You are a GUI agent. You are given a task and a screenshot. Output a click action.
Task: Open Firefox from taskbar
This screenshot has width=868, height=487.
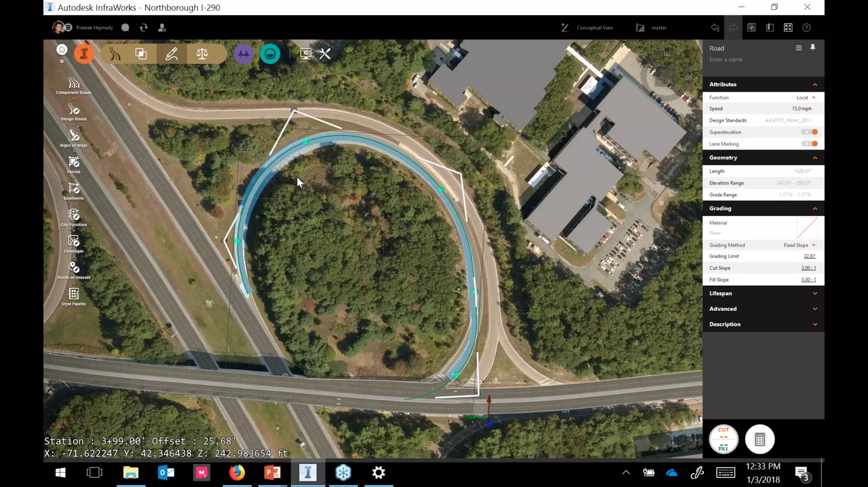(237, 473)
